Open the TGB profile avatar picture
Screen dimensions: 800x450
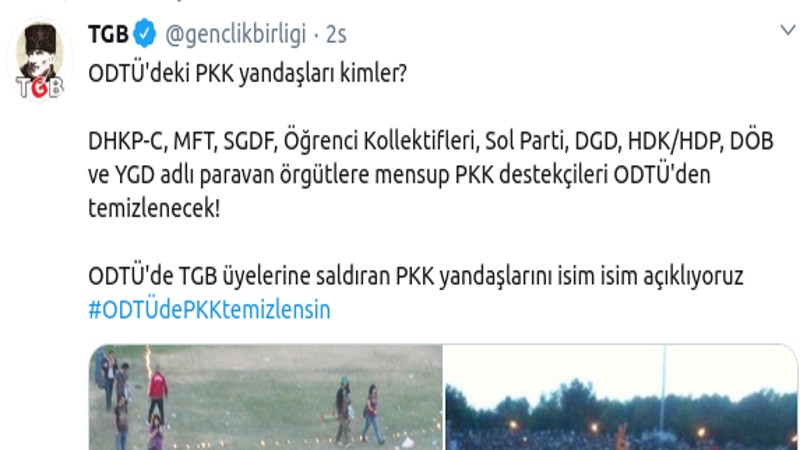(x=39, y=60)
